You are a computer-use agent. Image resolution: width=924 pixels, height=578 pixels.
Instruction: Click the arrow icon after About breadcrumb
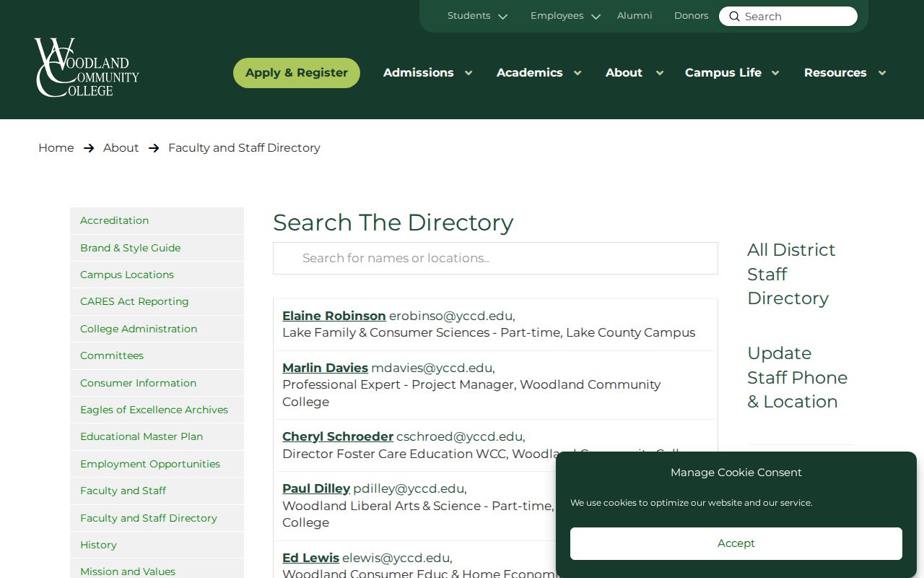154,148
